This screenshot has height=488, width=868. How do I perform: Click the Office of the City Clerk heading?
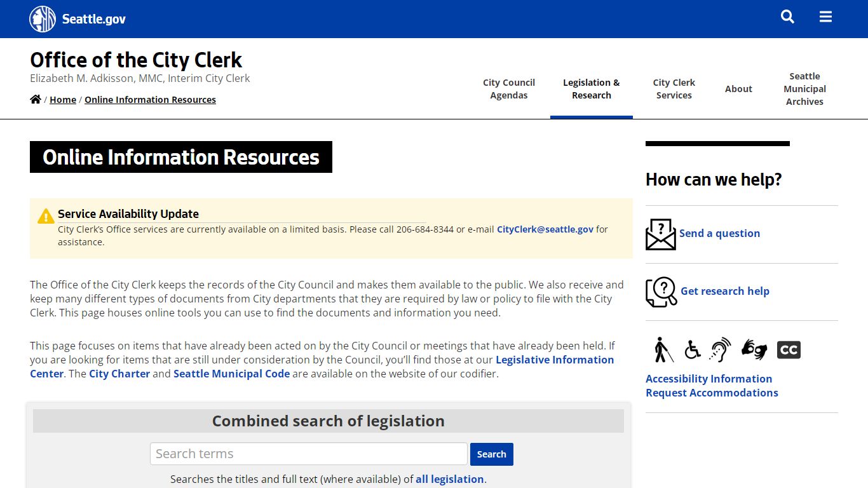click(136, 60)
